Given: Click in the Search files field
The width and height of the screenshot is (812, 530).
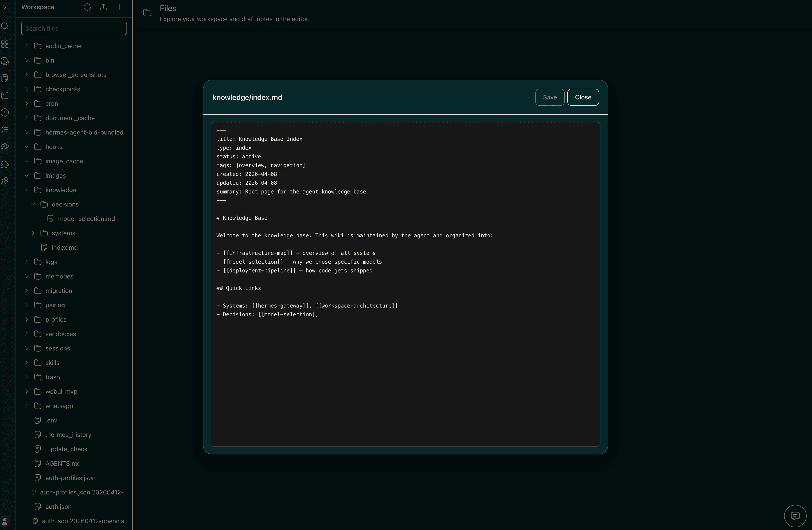Looking at the screenshot, I should [74, 28].
